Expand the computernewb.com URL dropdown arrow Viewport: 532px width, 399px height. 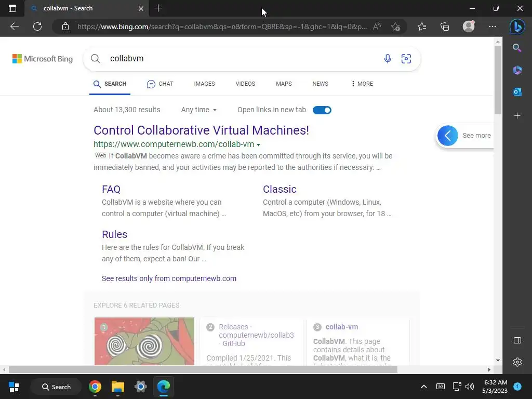259,145
